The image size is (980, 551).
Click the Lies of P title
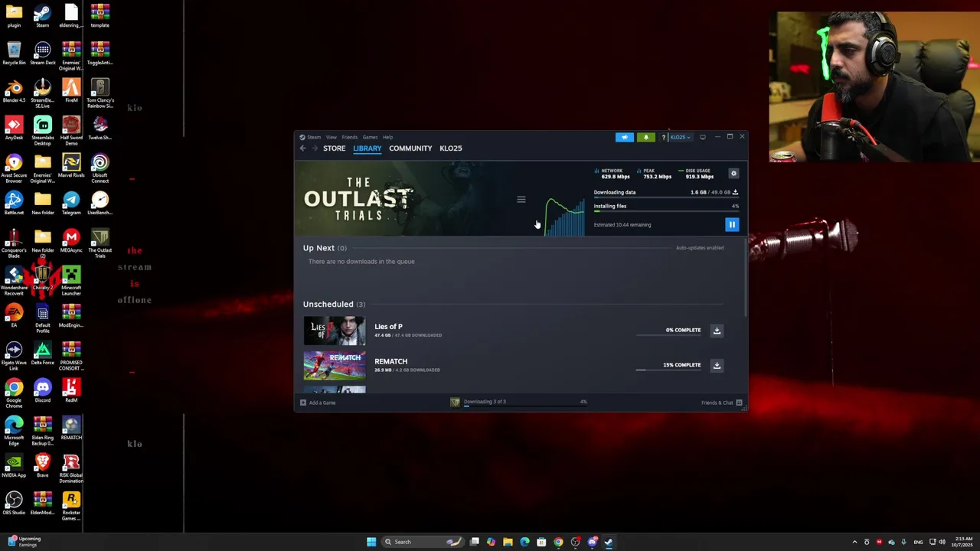coord(388,327)
